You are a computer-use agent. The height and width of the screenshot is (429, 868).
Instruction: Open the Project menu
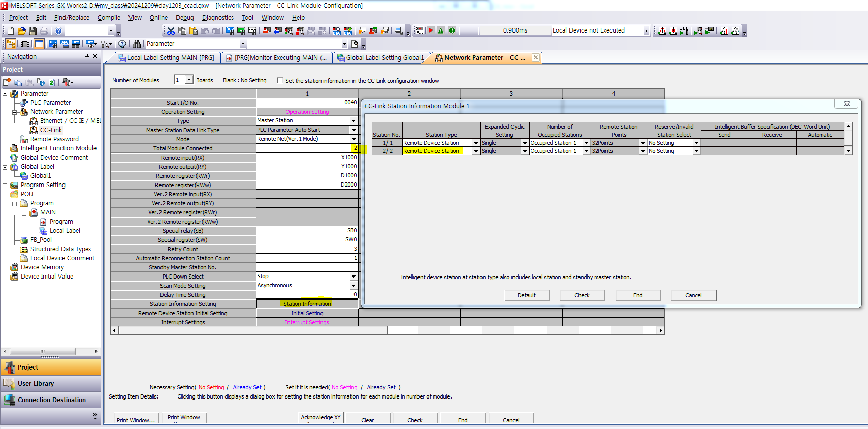pos(19,17)
